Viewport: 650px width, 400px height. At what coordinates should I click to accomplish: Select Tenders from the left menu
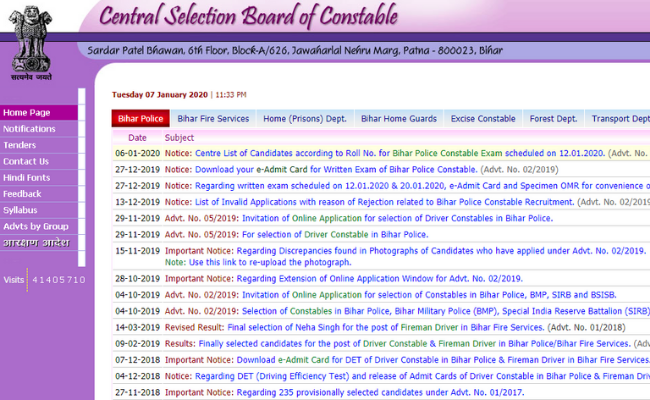pyautogui.click(x=21, y=145)
